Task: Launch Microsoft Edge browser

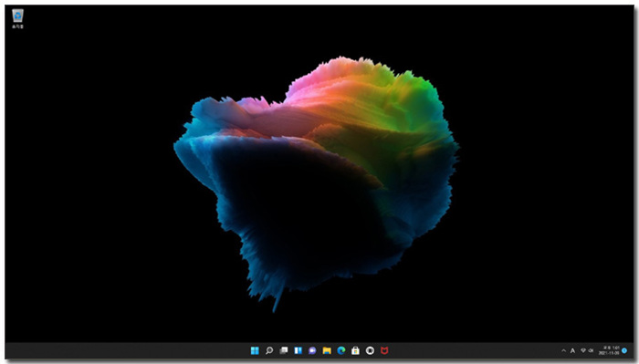Action: coord(341,350)
